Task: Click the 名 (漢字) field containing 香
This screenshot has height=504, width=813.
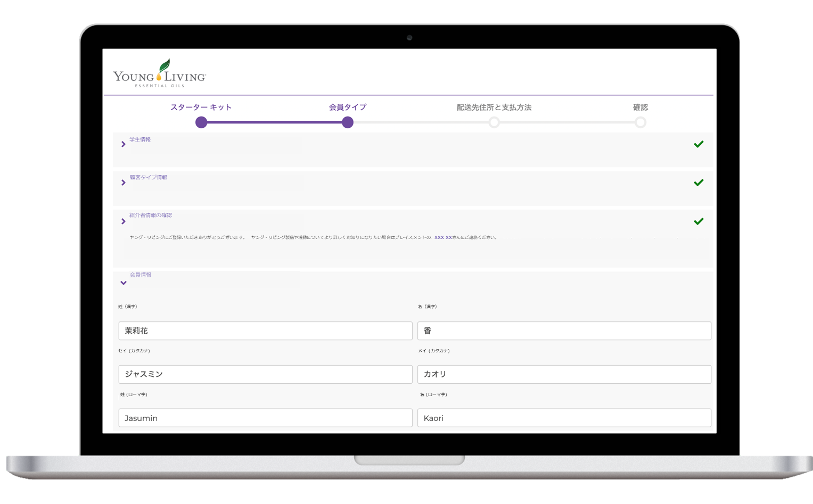Action: [564, 331]
